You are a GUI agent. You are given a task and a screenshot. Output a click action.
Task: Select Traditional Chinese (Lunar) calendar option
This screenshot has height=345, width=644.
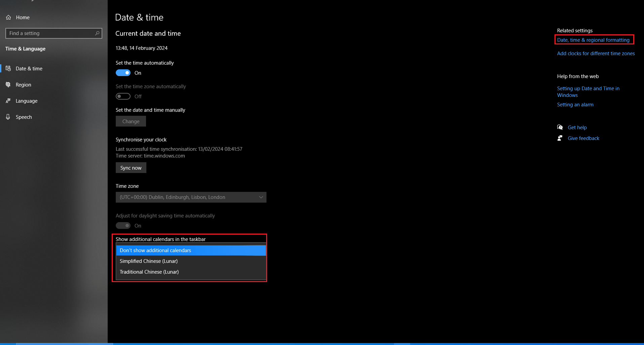[x=191, y=272]
